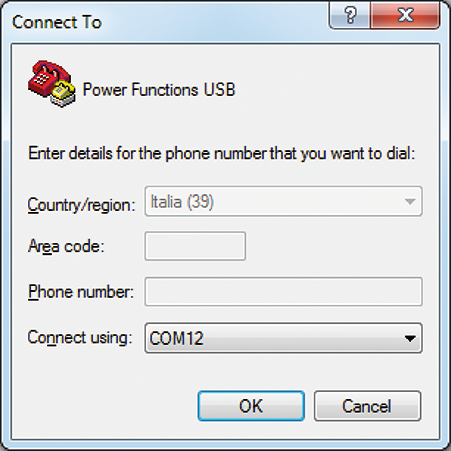
Task: Dismiss dialog using the Cancel button
Action: tap(367, 406)
